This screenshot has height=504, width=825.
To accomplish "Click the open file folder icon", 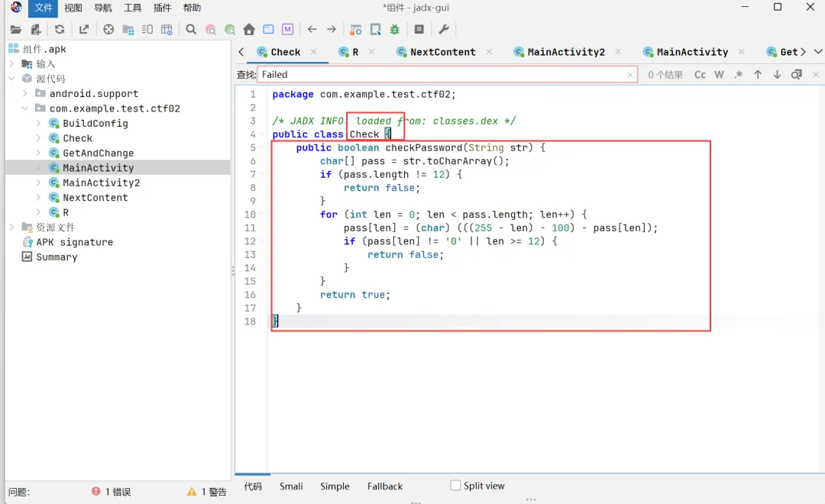I will click(15, 30).
